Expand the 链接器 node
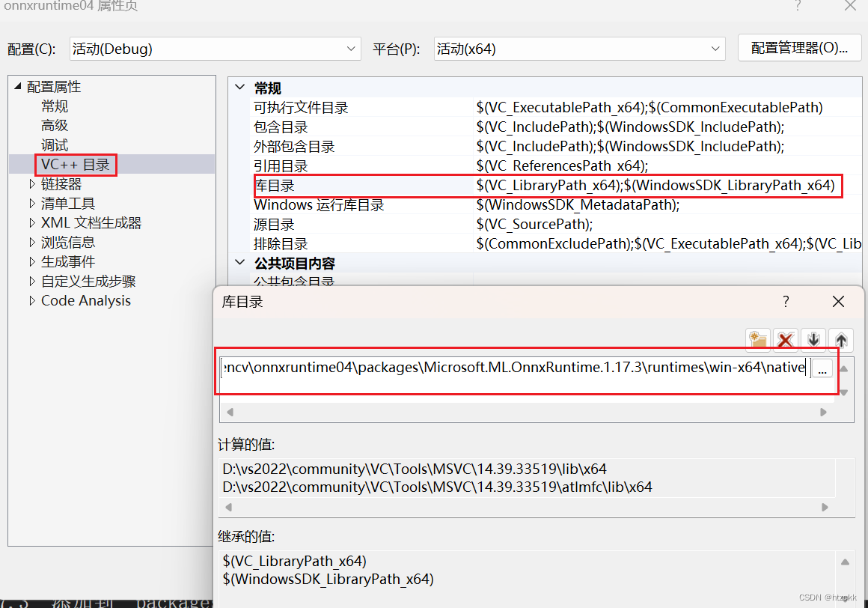The image size is (868, 608). click(32, 184)
